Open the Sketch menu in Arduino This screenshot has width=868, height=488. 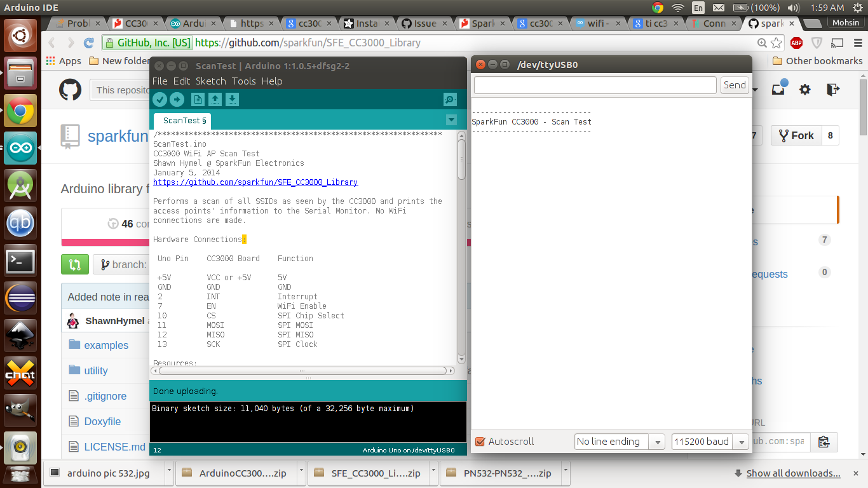point(210,81)
